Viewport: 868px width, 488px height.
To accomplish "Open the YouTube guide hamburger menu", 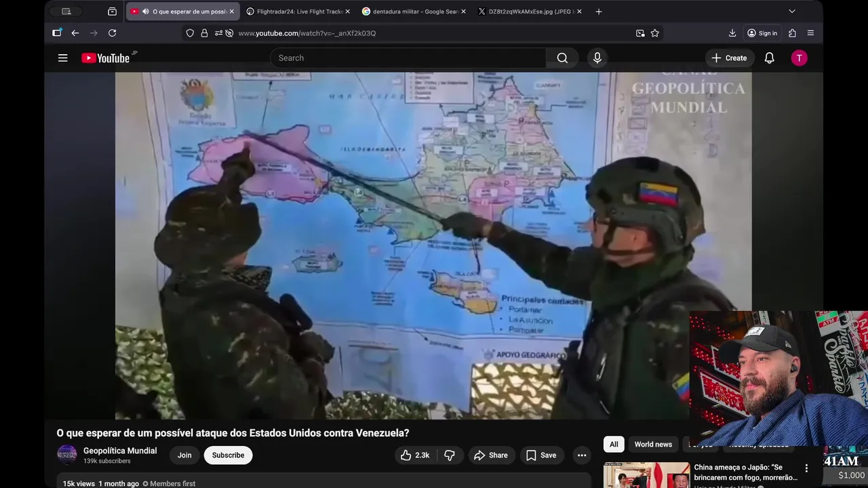I will tap(62, 58).
